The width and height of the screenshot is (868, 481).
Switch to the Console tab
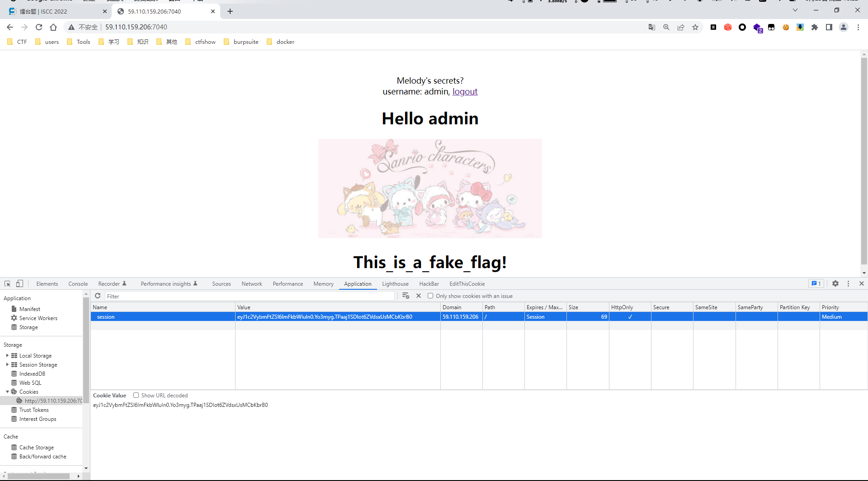point(78,283)
